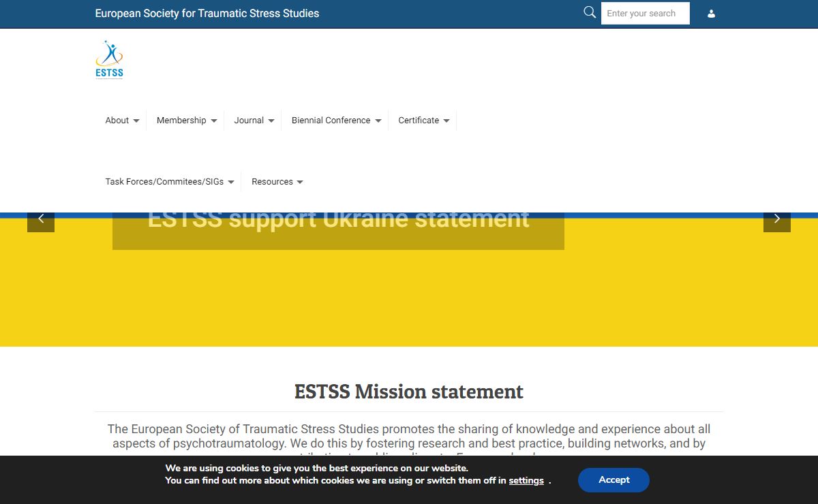This screenshot has width=818, height=504.
Task: Open ESTSS support Ukraine statement slide
Action: click(x=338, y=219)
